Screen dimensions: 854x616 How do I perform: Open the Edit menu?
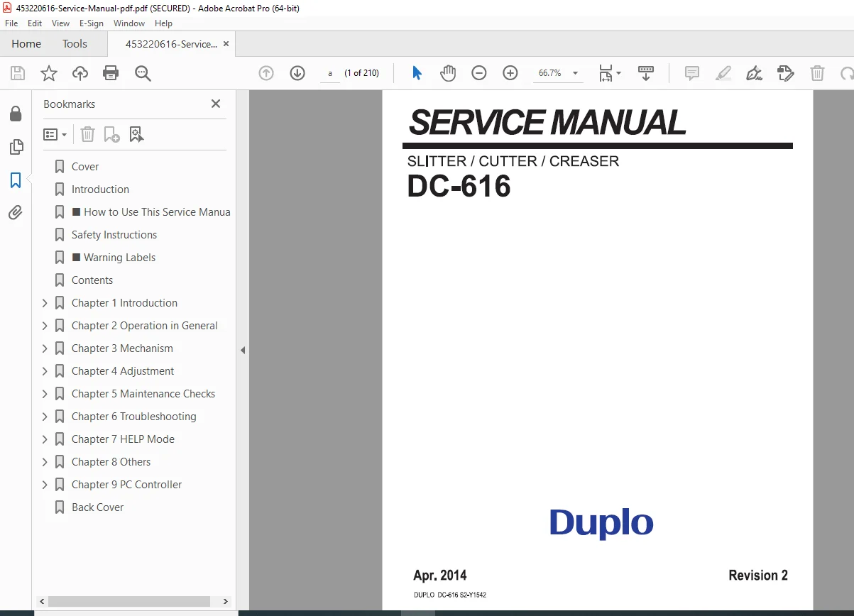35,23
